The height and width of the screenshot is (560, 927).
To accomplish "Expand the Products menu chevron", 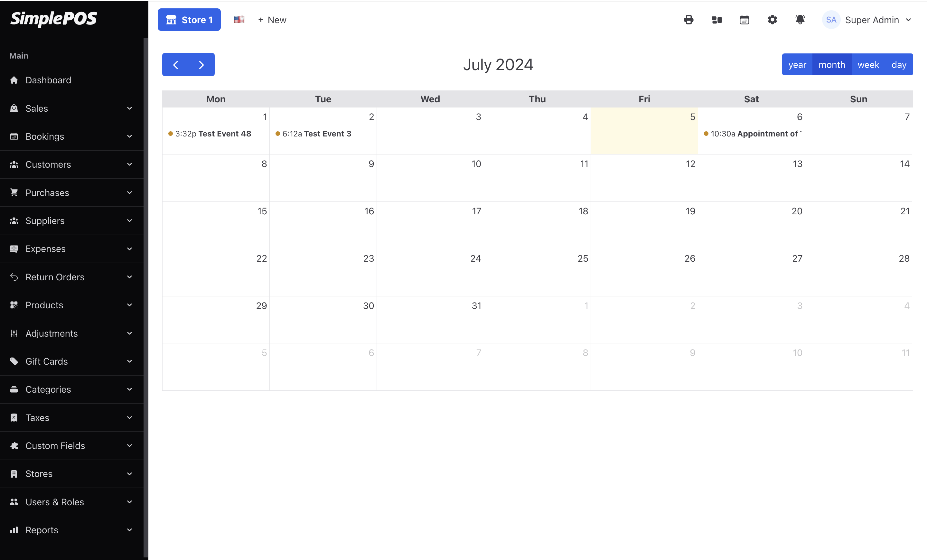I will tap(129, 305).
